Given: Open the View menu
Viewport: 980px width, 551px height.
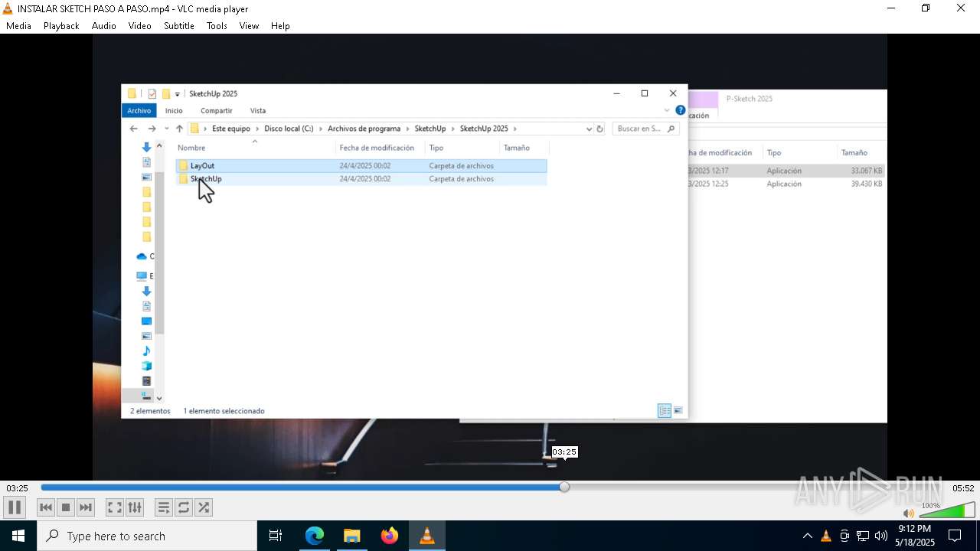Looking at the screenshot, I should click(x=249, y=25).
